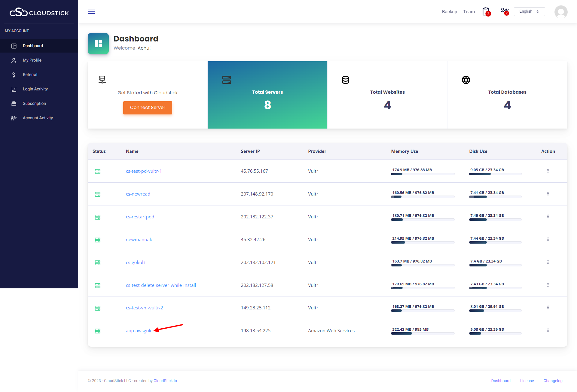
Task: Click the Total Servers card
Action: coord(267,95)
